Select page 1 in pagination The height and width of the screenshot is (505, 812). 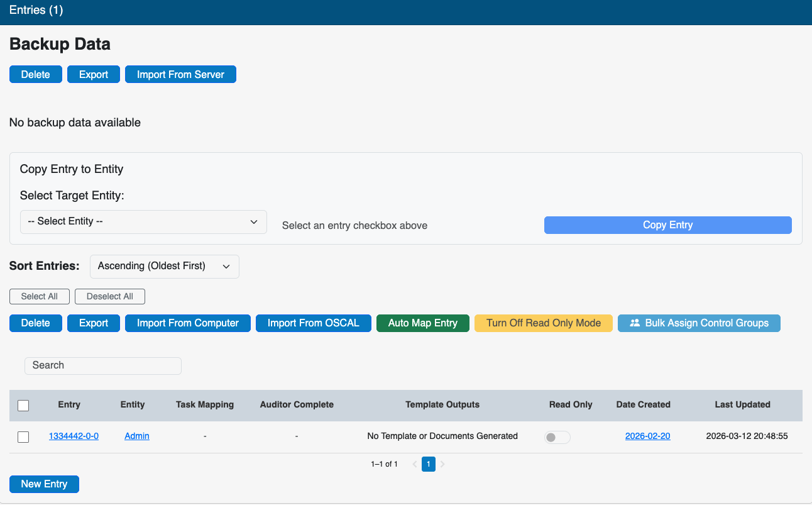(429, 464)
